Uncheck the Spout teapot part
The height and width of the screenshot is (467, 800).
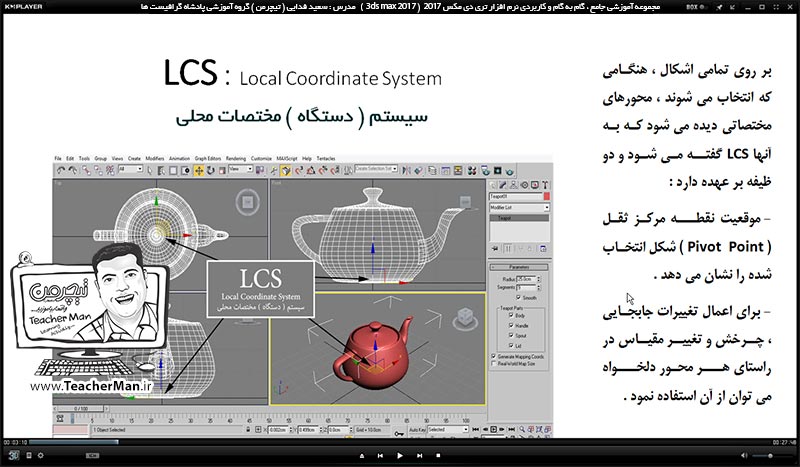[511, 335]
